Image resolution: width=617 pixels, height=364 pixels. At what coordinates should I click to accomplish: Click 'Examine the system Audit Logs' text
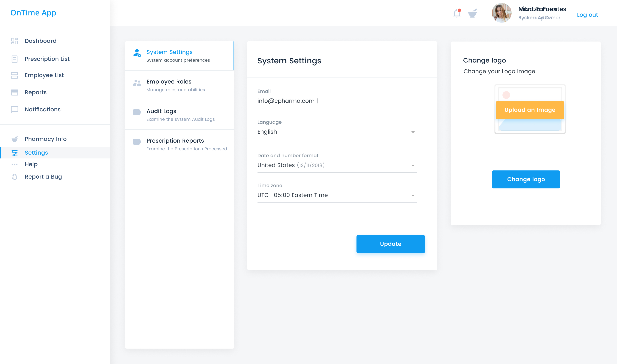(x=180, y=119)
